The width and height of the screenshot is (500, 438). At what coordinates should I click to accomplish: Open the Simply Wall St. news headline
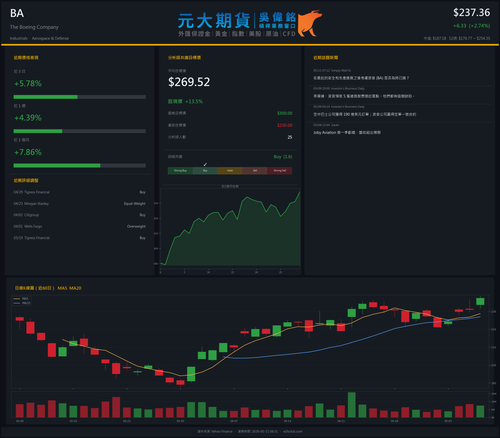tap(361, 78)
